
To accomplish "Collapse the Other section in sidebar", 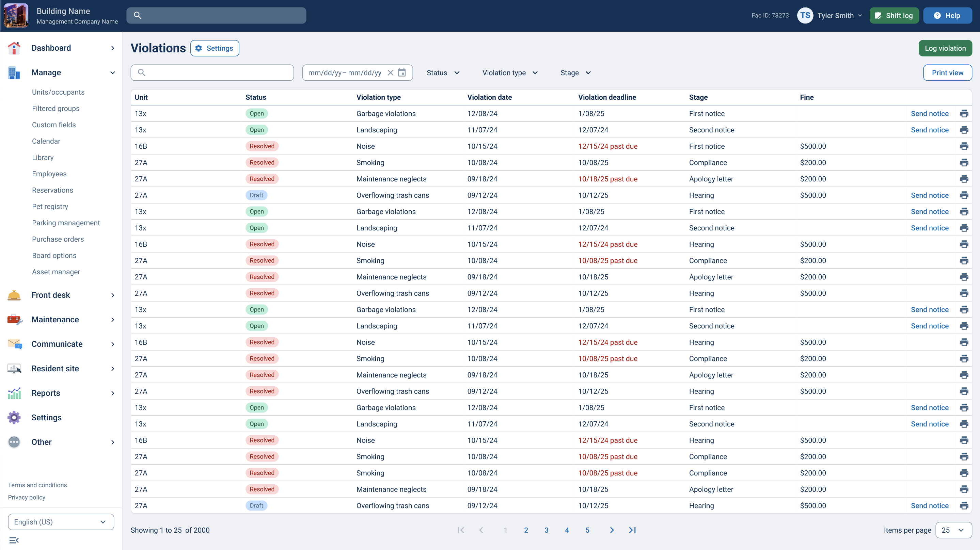I will click(113, 442).
